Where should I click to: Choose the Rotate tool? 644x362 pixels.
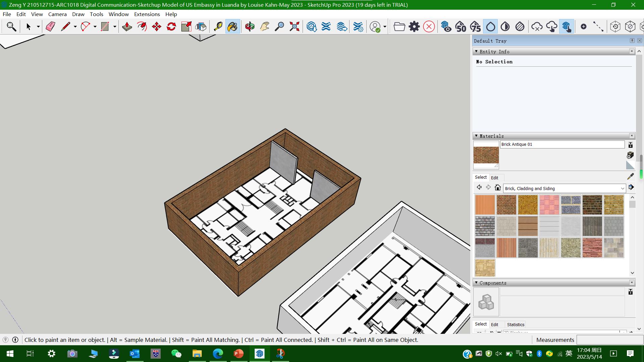171,26
